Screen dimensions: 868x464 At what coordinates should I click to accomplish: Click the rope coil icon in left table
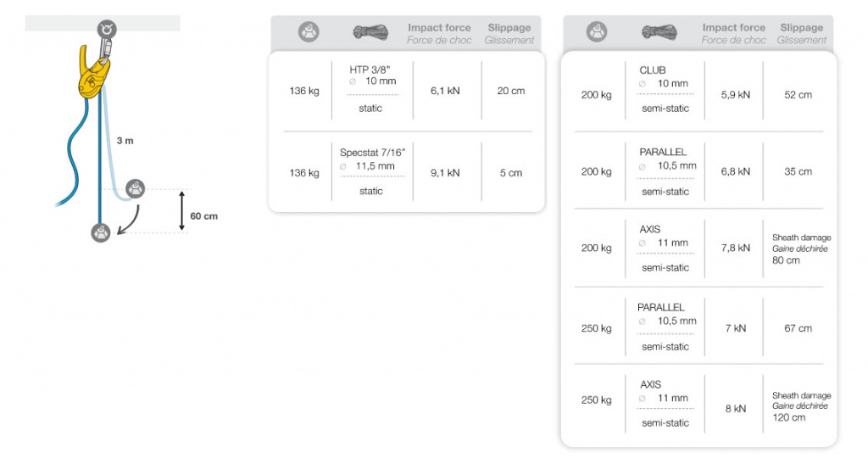[x=370, y=32]
